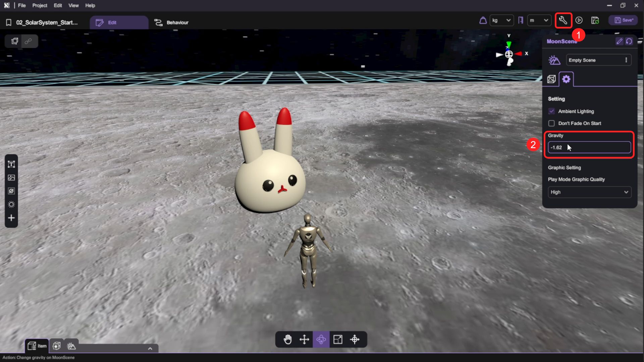Expand Play Mode Graphic Quality dropdown

click(589, 192)
